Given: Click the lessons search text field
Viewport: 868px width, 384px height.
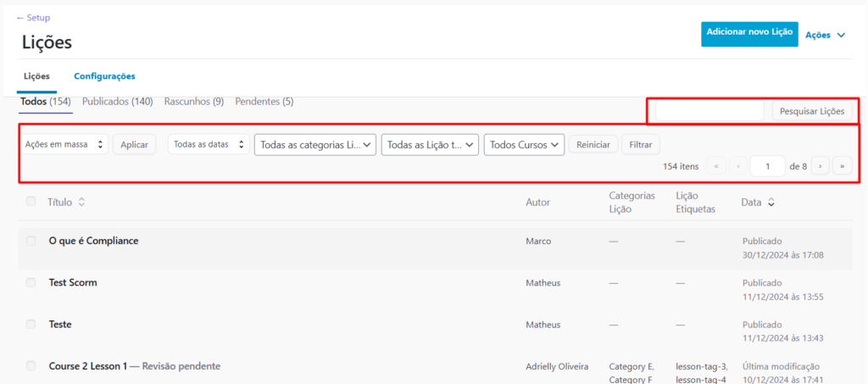Looking at the screenshot, I should coord(709,111).
